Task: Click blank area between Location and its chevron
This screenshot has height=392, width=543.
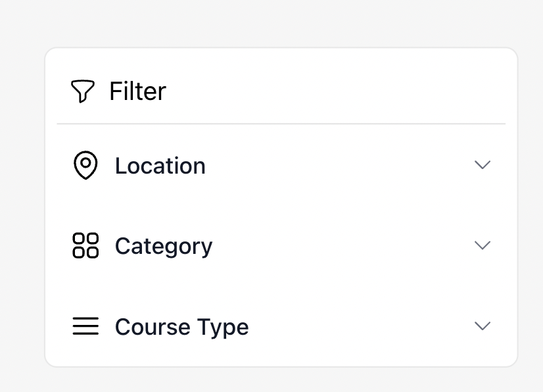Action: tap(342, 166)
